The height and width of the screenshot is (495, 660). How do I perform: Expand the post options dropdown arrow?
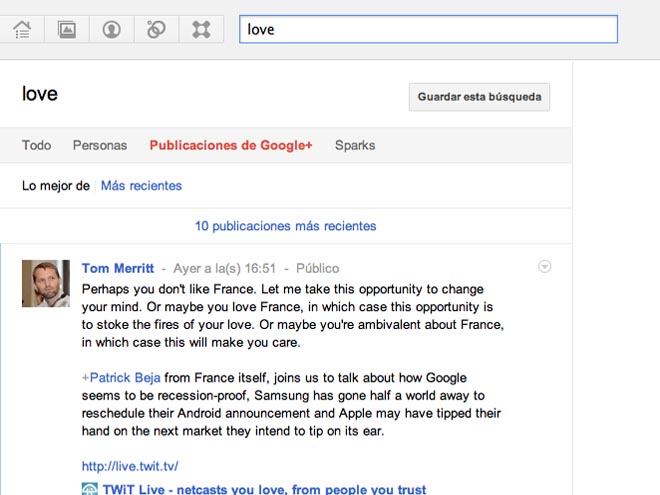tap(544, 267)
